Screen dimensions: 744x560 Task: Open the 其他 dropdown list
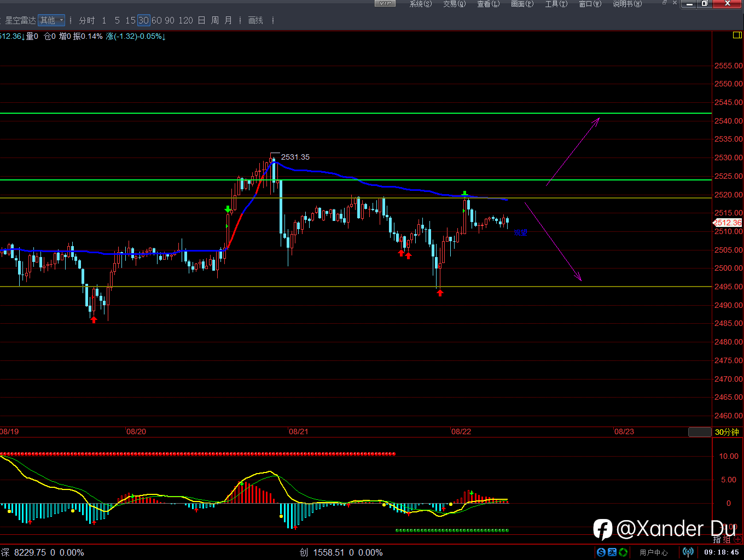point(51,20)
